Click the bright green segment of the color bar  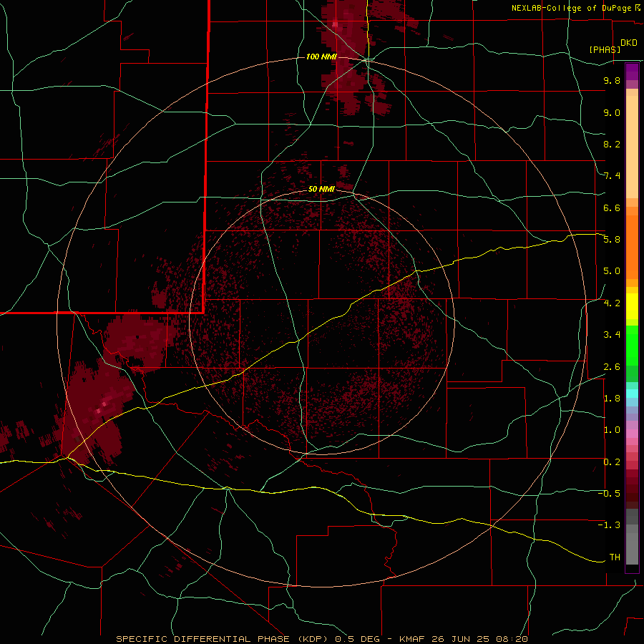[x=632, y=345]
